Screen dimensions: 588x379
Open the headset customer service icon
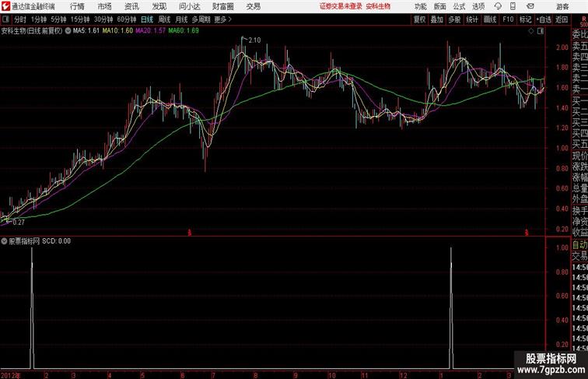(x=498, y=6)
